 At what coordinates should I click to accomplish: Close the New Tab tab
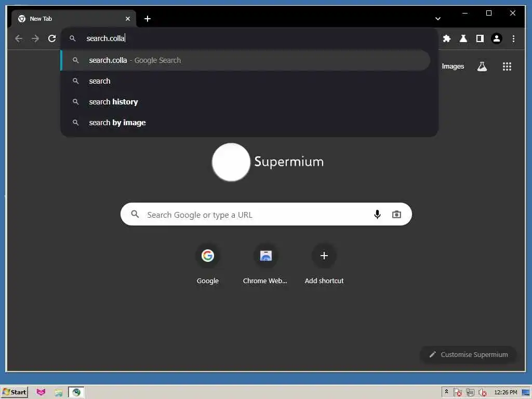point(128,19)
